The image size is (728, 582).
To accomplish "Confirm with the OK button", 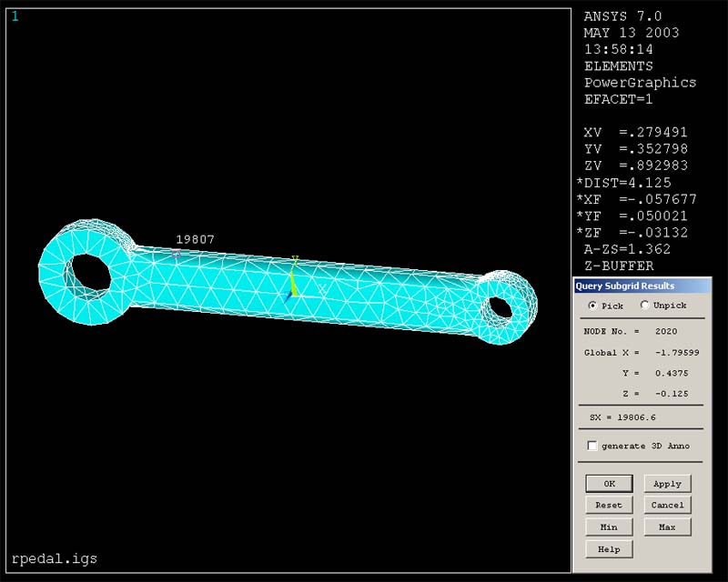I will 609,484.
